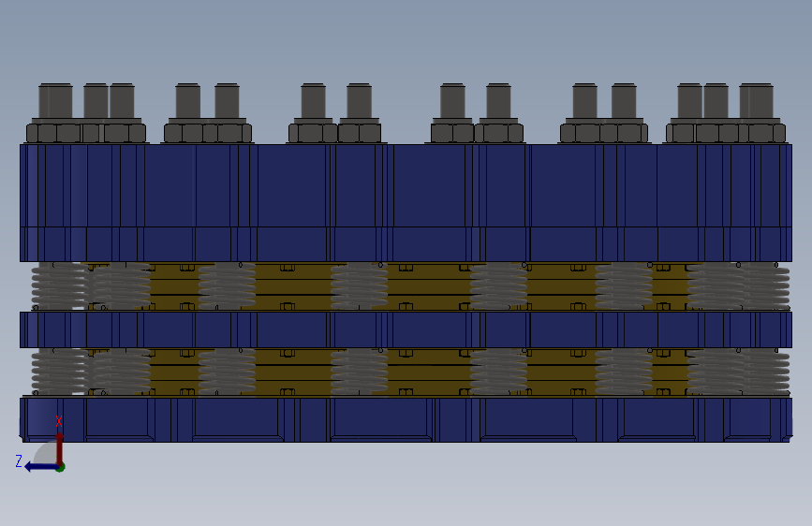Click the blue Z axis arrow
Screen dimensions: 812x526
(x=41, y=467)
